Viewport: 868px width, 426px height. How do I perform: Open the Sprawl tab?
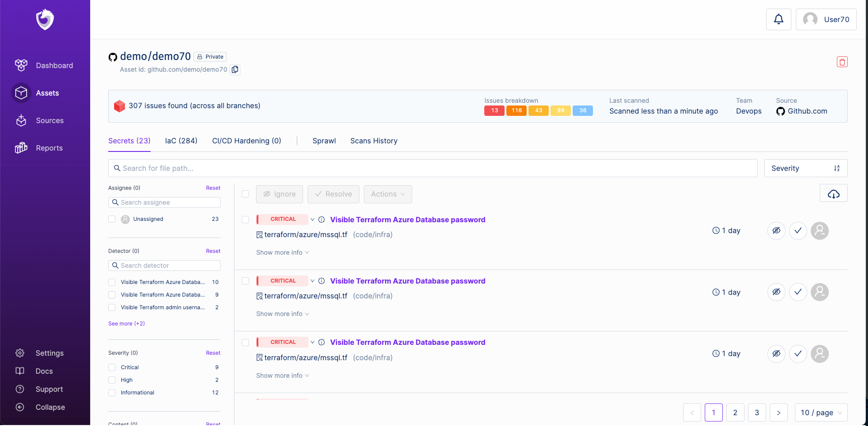point(324,141)
